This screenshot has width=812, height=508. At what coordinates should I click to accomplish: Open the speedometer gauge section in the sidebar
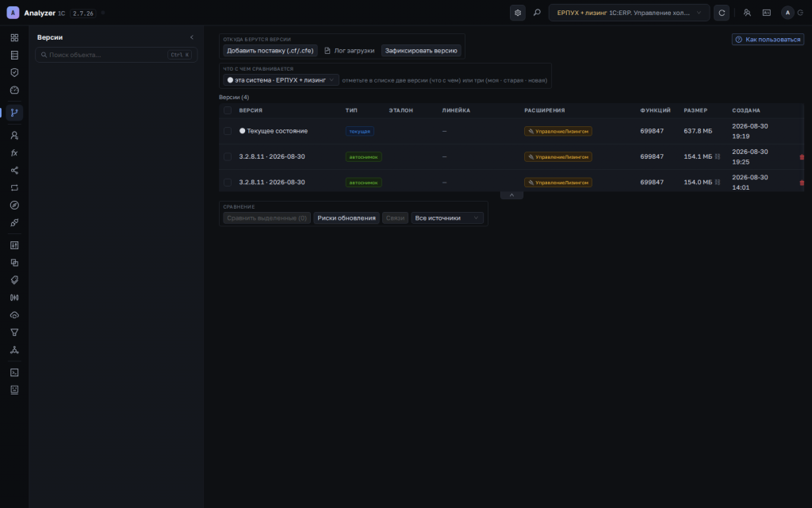14,90
